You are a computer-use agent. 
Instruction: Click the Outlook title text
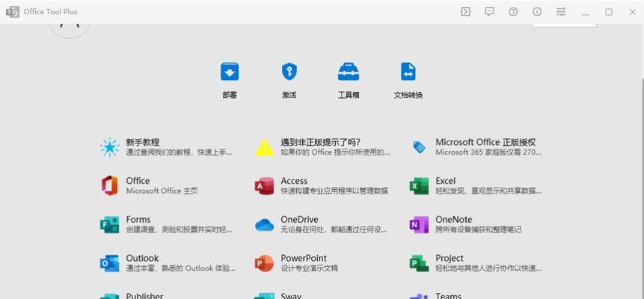[x=142, y=258]
